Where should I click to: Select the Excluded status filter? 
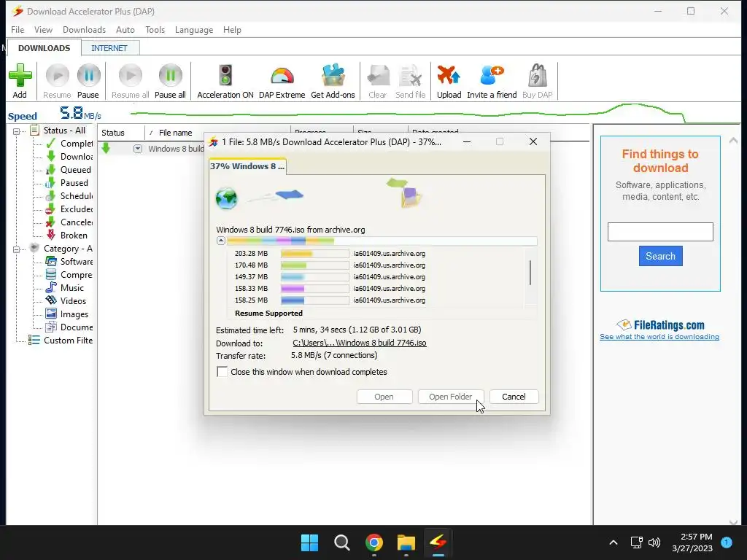click(x=69, y=209)
